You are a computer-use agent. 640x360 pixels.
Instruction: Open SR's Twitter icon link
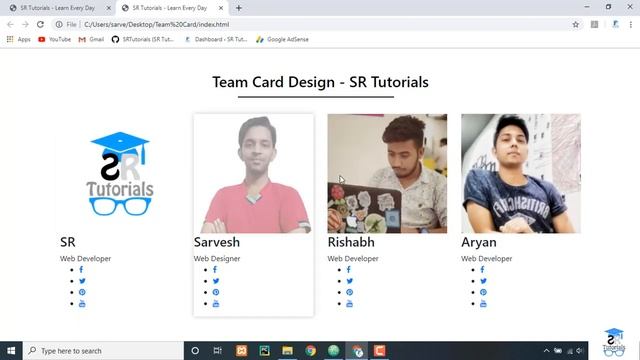click(82, 281)
